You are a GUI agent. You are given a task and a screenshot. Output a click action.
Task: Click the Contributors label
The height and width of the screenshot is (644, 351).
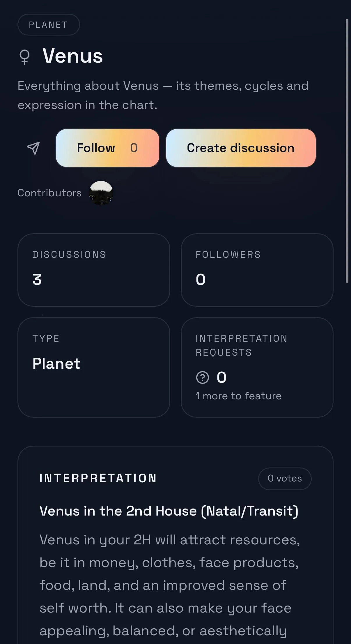point(49,193)
